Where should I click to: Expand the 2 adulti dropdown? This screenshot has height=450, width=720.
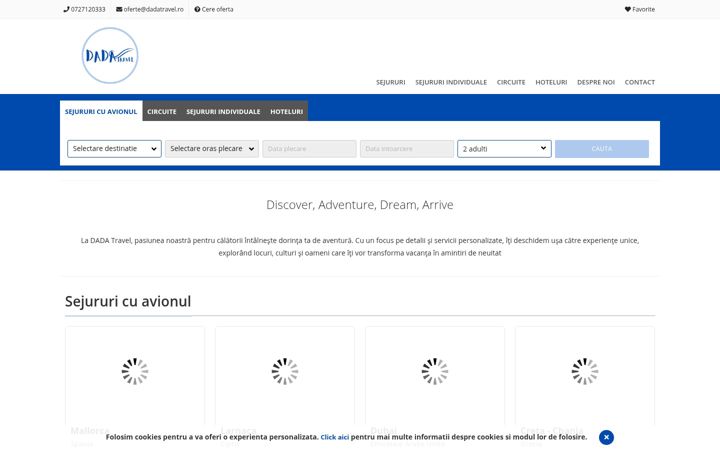[x=504, y=149]
